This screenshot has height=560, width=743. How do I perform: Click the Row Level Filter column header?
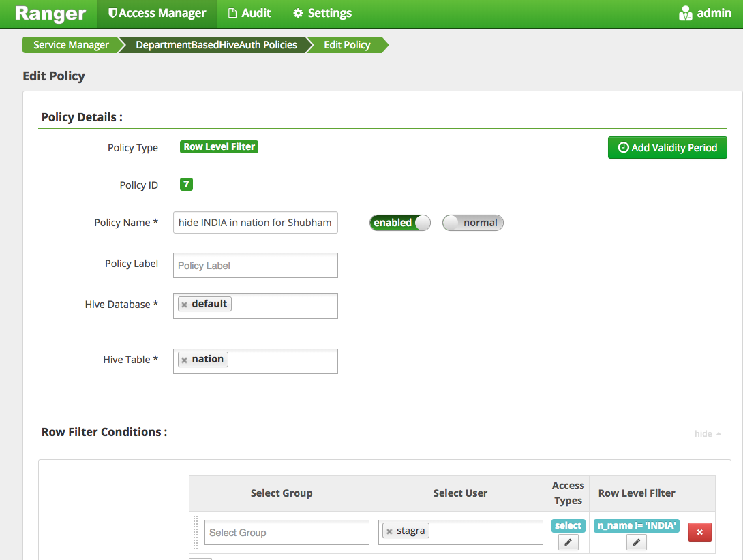[637, 493]
